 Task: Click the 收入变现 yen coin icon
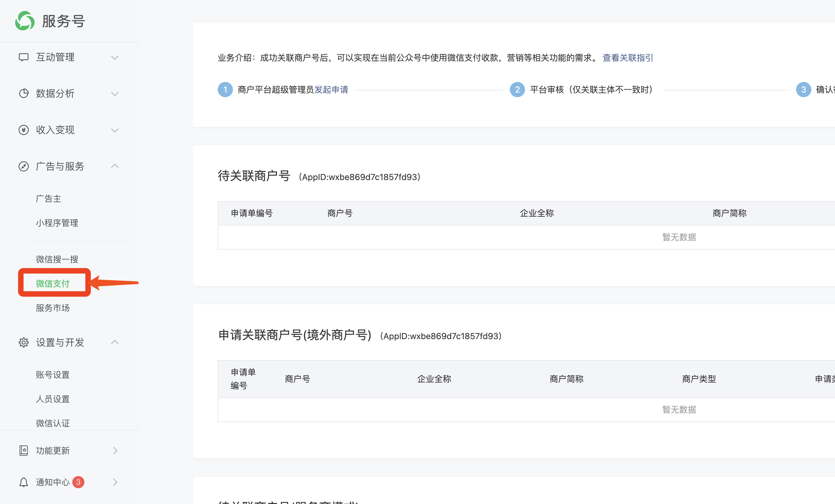click(23, 130)
